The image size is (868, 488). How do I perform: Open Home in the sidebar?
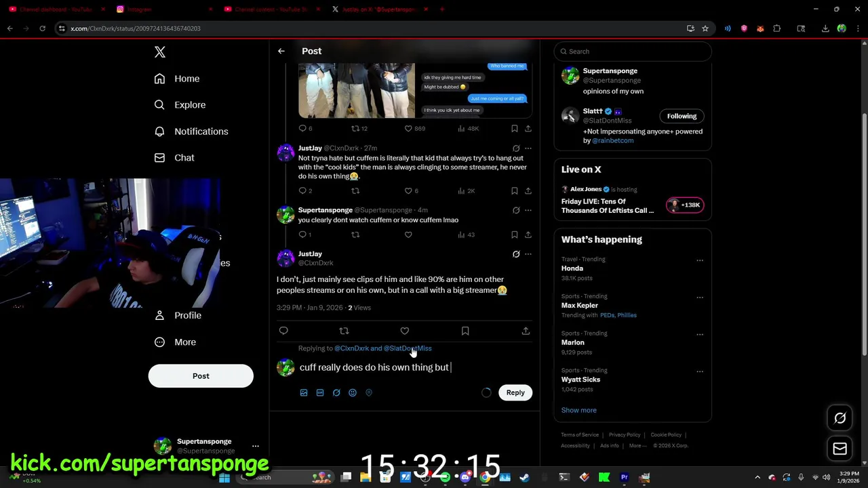(x=177, y=79)
